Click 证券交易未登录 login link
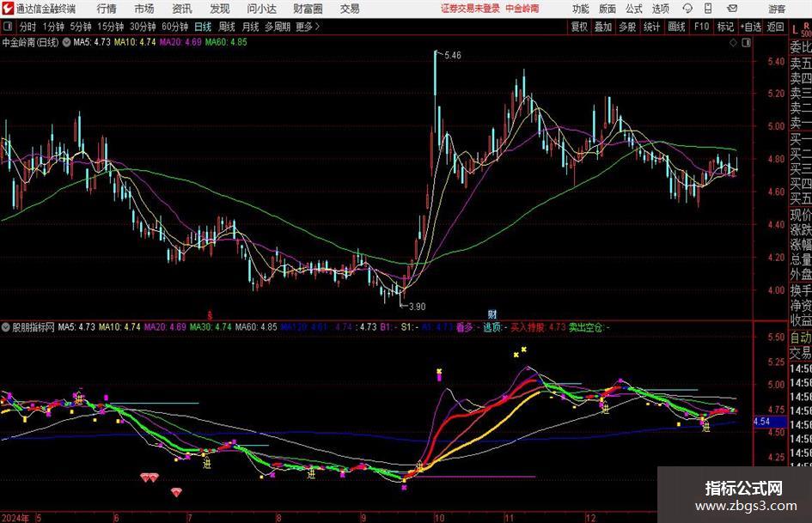 pos(470,9)
